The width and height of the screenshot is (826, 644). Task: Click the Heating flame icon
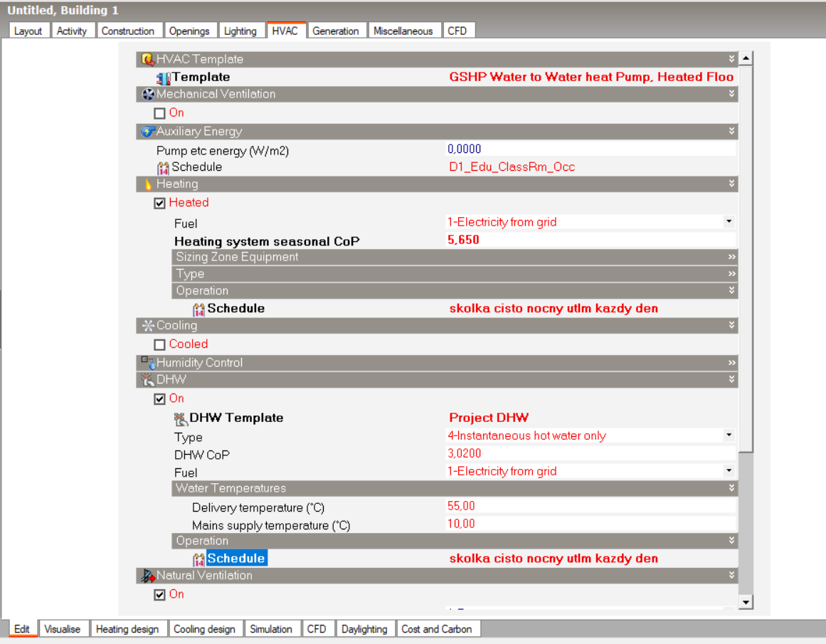(148, 184)
